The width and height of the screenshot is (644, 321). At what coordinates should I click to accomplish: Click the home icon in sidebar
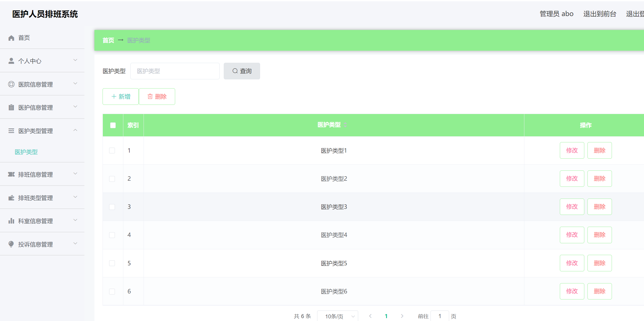pos(11,38)
